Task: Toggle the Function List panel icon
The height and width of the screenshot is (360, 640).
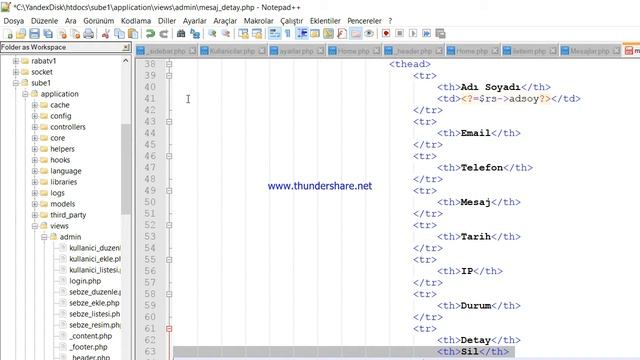Action: point(342,34)
